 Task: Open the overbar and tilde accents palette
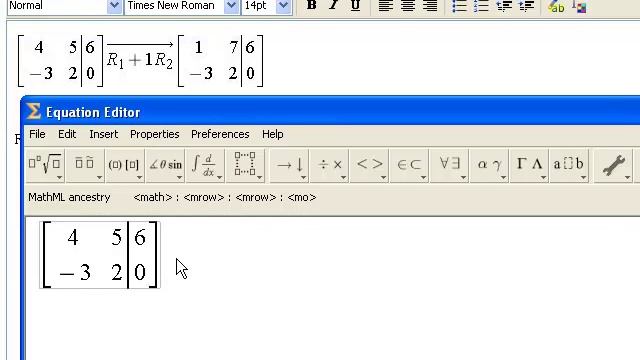coord(84,165)
